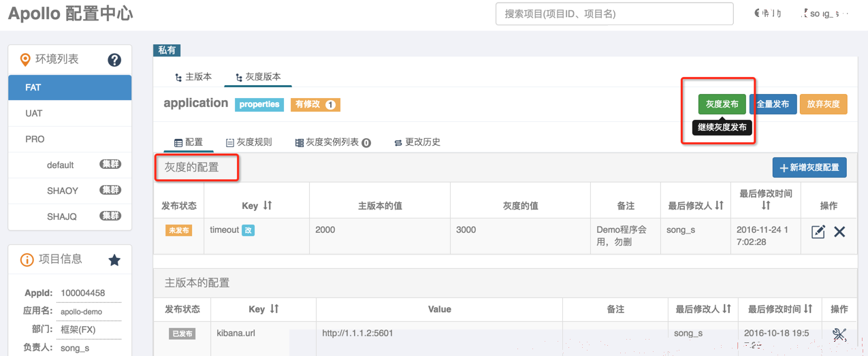The width and height of the screenshot is (868, 356).
Task: Click the Apollo 配置中心 title
Action: click(70, 14)
